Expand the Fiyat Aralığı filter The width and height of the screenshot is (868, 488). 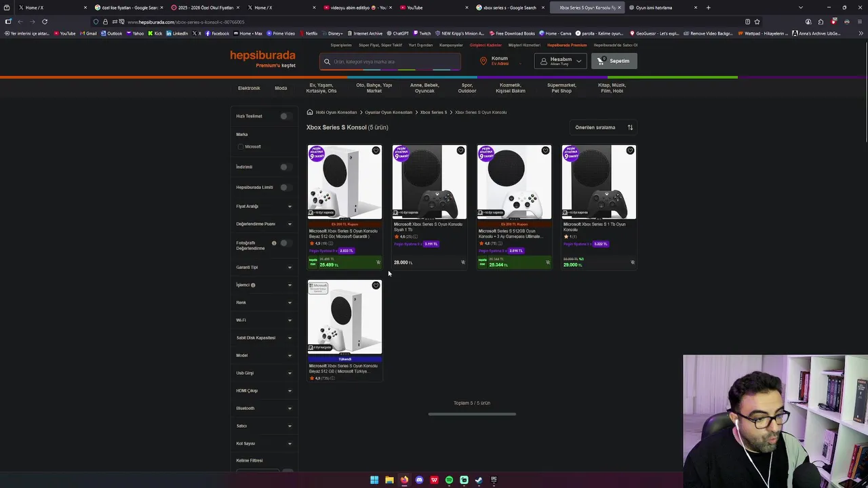264,206
